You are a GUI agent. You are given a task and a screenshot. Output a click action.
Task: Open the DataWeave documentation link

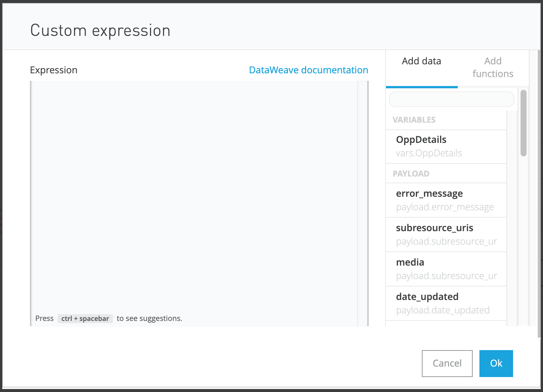point(308,70)
